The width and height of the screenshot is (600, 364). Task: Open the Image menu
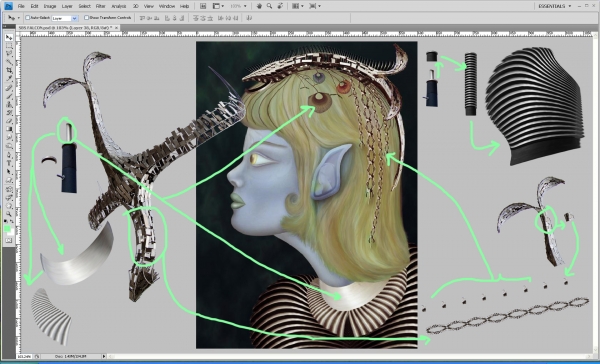coord(50,6)
